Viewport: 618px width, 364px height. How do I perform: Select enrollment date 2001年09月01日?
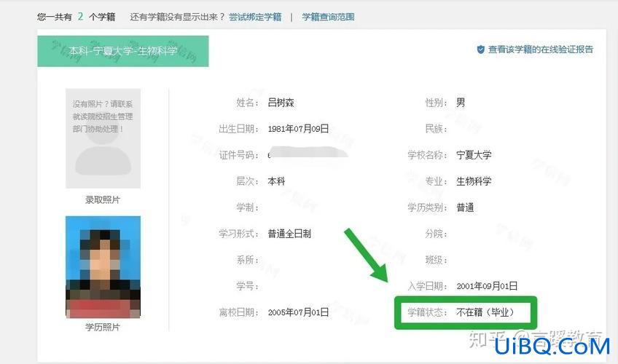pos(487,286)
